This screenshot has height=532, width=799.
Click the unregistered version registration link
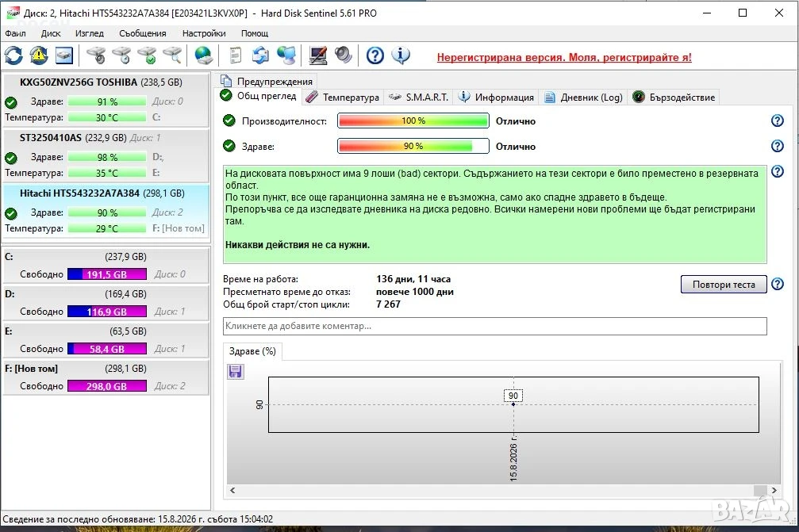coord(564,58)
